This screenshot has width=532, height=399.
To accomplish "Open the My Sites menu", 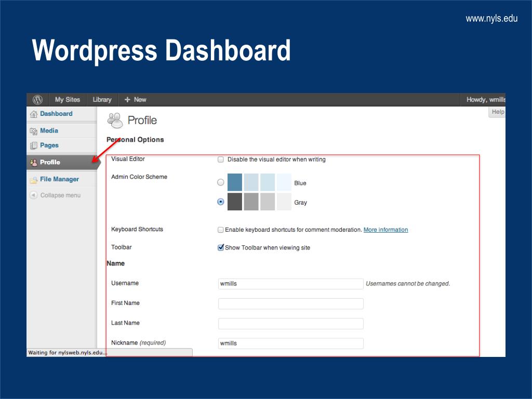I will pos(68,99).
